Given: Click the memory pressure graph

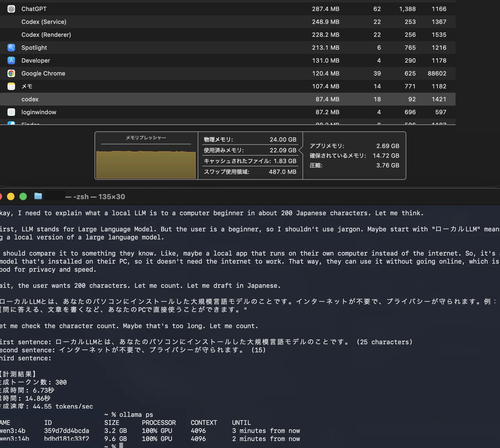Looking at the screenshot, I should click(x=146, y=164).
